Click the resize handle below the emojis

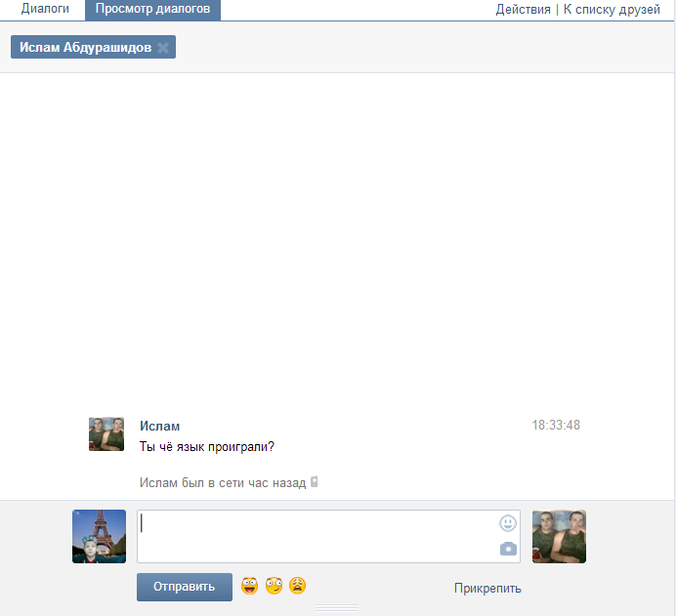[x=337, y=608]
